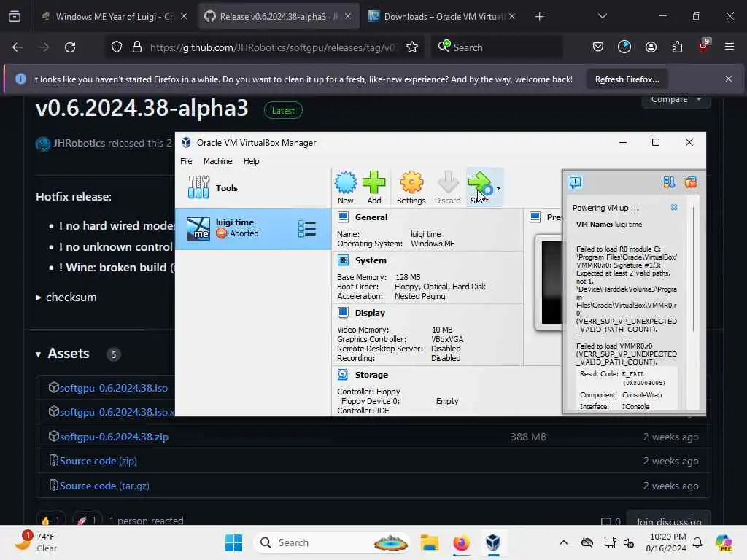Click the GitHub URL address bar
747x560 pixels.
(272, 47)
